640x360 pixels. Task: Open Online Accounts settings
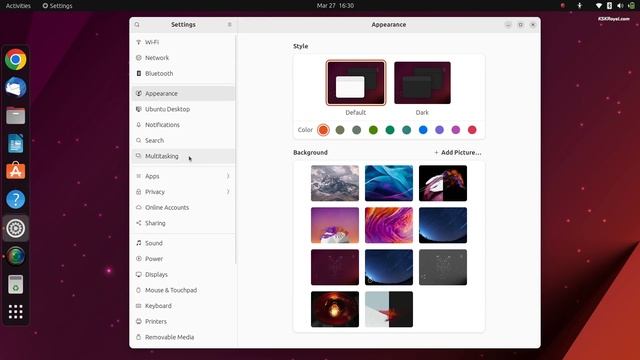(183, 207)
